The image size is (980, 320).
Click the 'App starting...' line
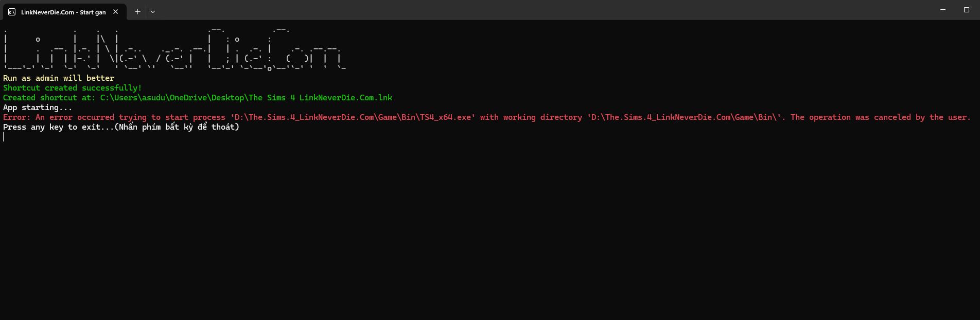(x=38, y=108)
